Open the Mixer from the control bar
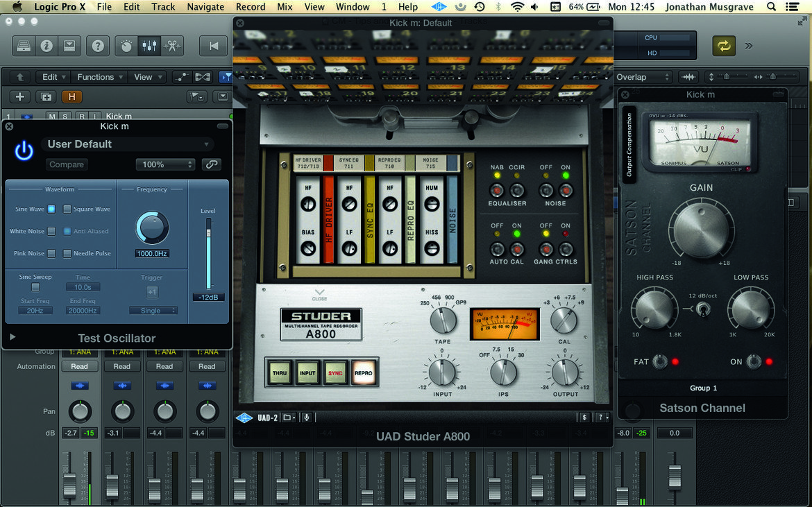The height and width of the screenshot is (507, 812). (149, 46)
